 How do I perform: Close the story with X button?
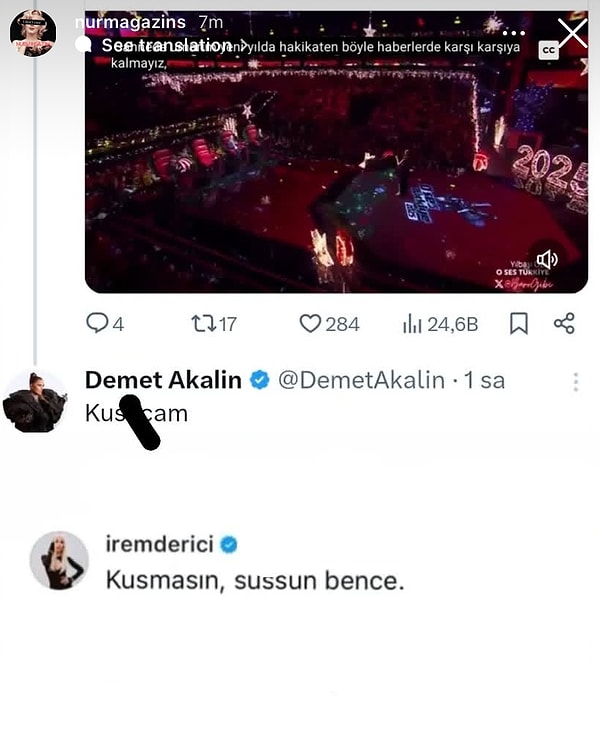point(572,34)
